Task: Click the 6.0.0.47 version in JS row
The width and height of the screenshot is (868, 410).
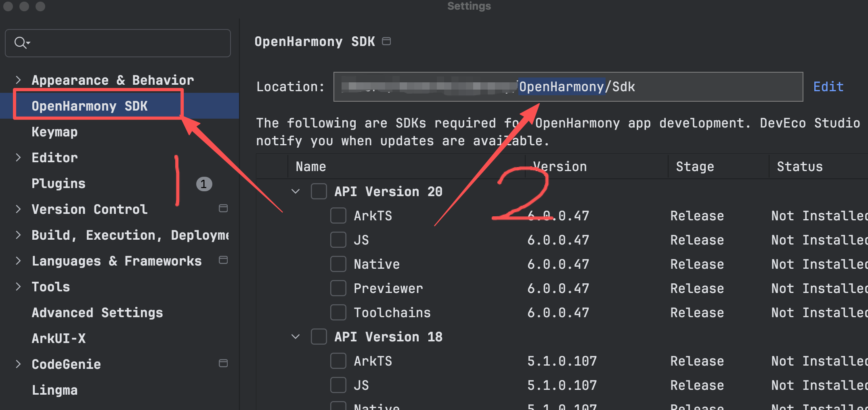Action: tap(558, 240)
